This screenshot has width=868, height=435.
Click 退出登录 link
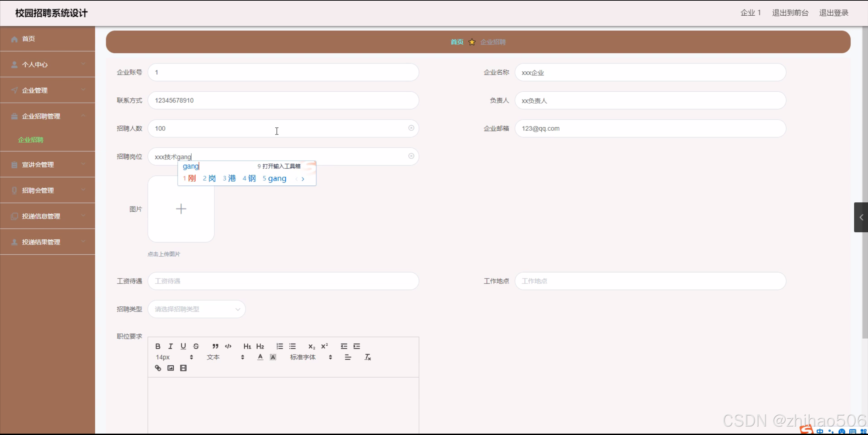pyautogui.click(x=833, y=13)
